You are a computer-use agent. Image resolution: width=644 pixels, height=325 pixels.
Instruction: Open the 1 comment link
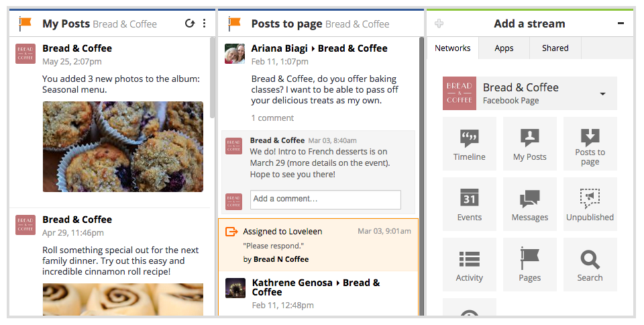click(x=273, y=118)
